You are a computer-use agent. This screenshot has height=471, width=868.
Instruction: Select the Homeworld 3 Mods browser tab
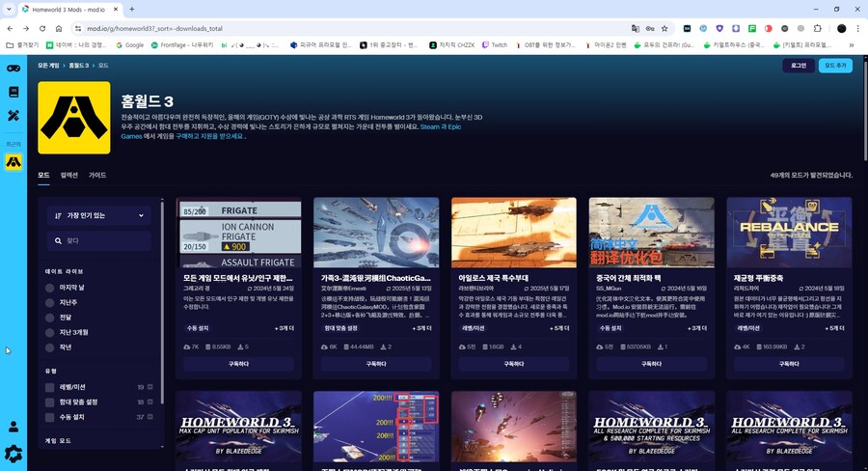pyautogui.click(x=69, y=10)
